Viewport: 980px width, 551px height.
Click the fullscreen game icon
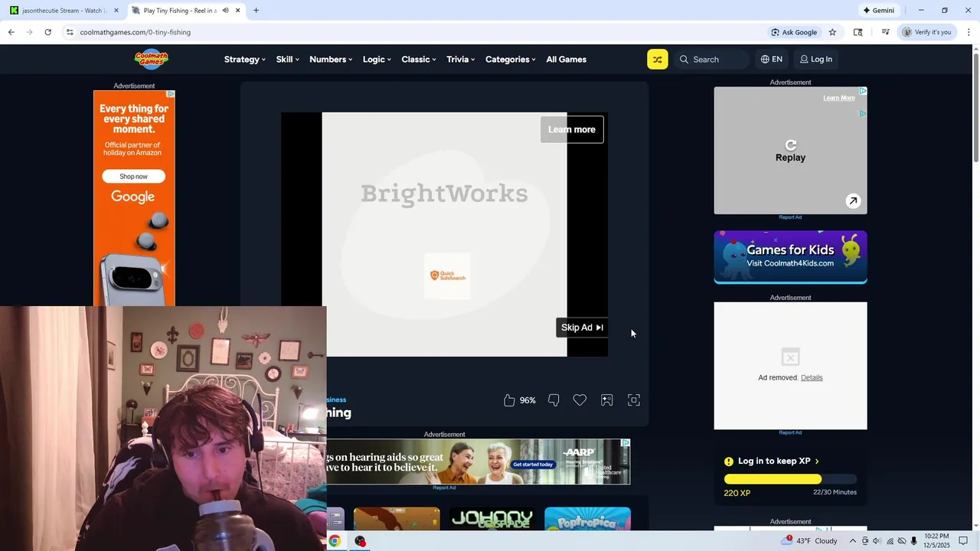(x=634, y=400)
